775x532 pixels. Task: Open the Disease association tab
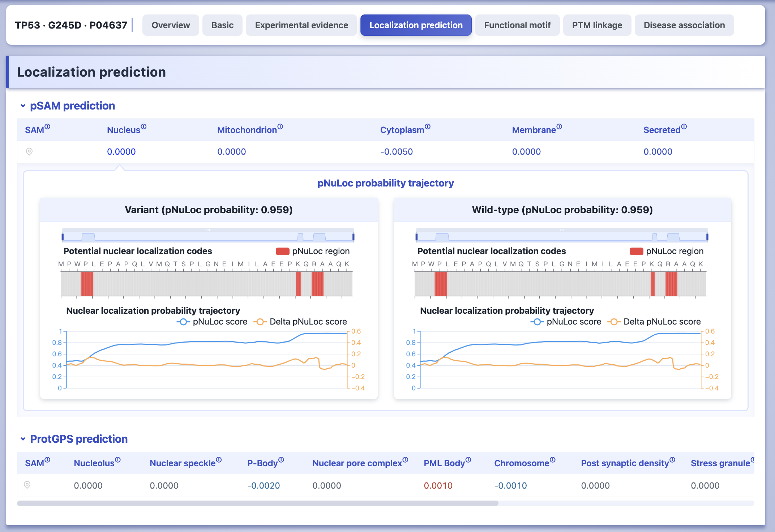684,25
